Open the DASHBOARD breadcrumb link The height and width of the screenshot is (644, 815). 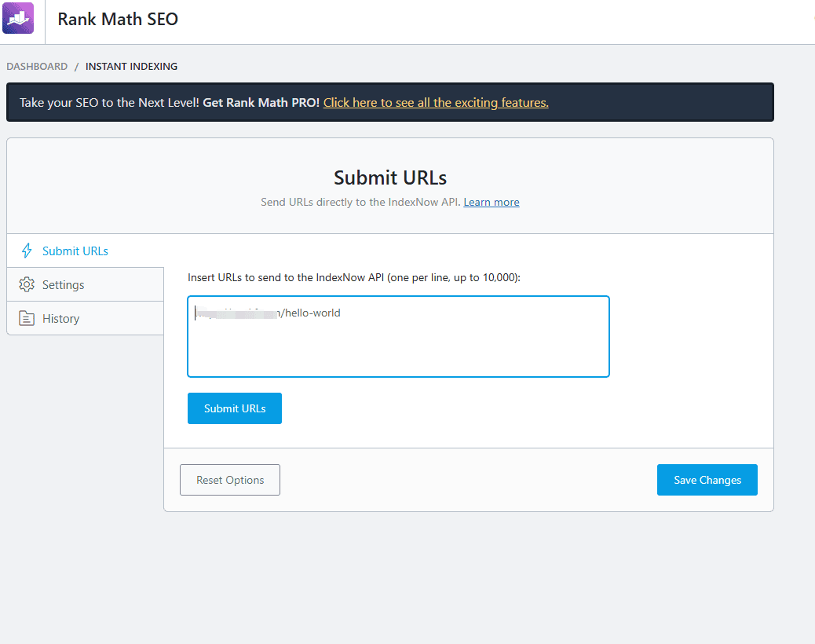tap(37, 67)
